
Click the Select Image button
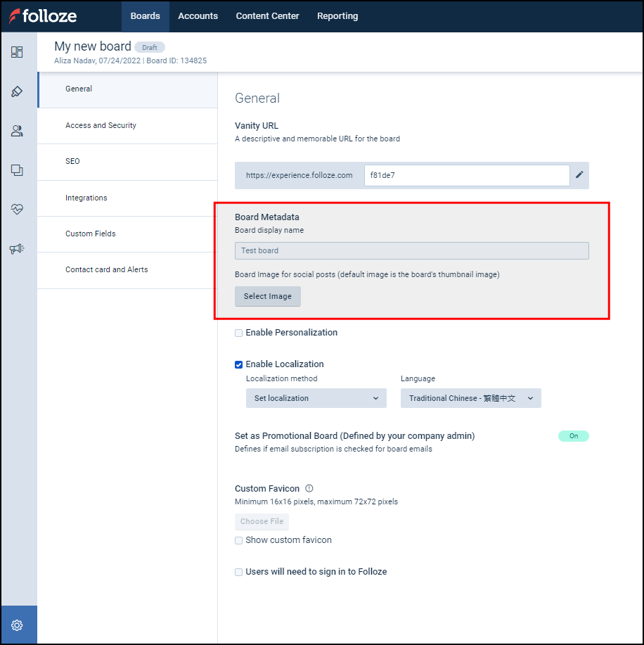267,296
